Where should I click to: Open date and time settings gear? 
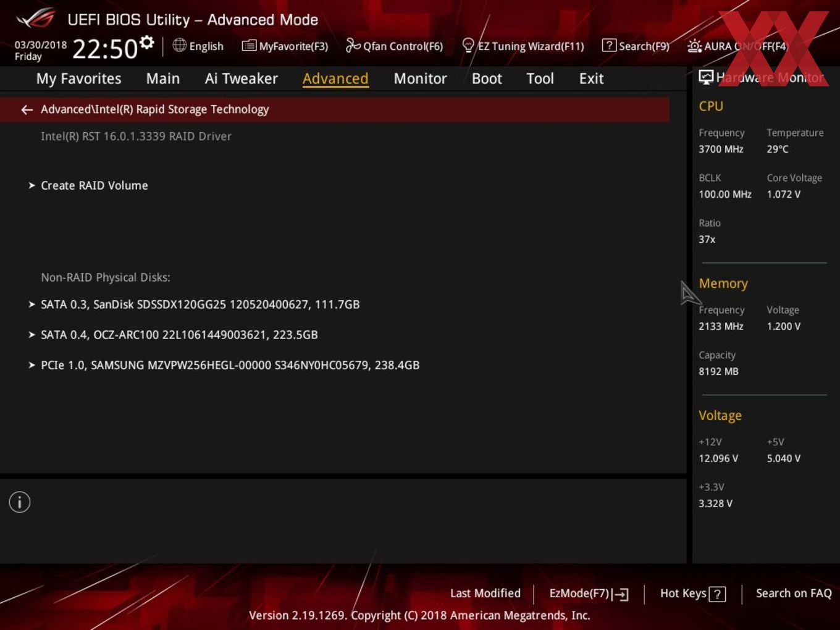146,43
